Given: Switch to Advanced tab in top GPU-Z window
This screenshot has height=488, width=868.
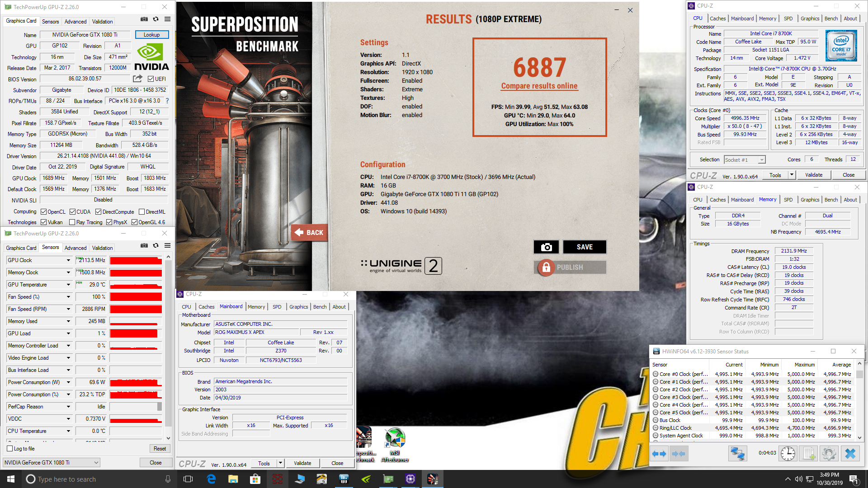Looking at the screenshot, I should (75, 21).
